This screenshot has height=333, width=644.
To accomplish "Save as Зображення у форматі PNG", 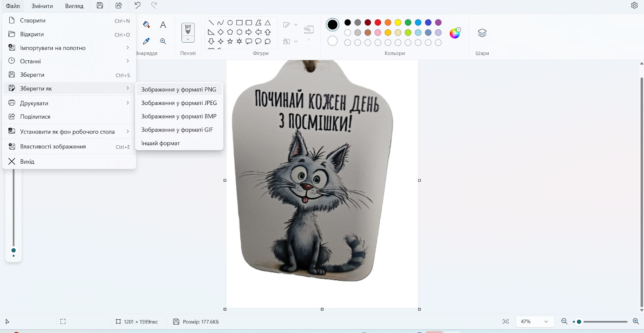I will click(x=179, y=89).
